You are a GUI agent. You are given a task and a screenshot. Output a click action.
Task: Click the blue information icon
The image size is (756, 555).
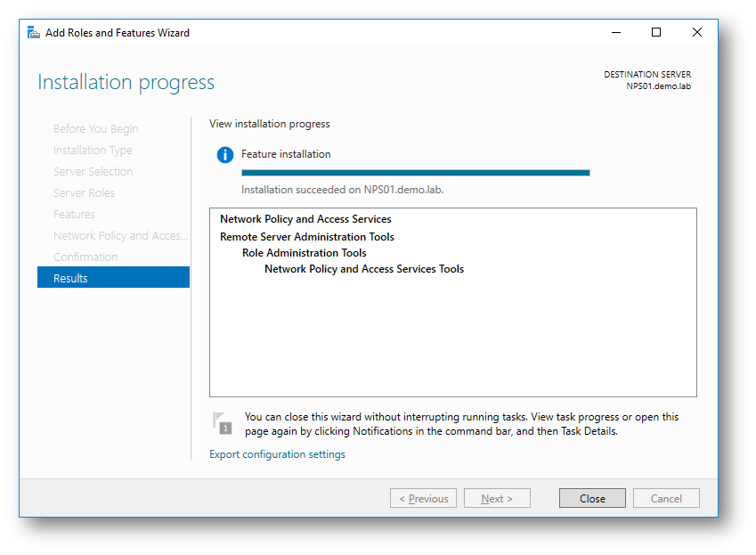(225, 155)
